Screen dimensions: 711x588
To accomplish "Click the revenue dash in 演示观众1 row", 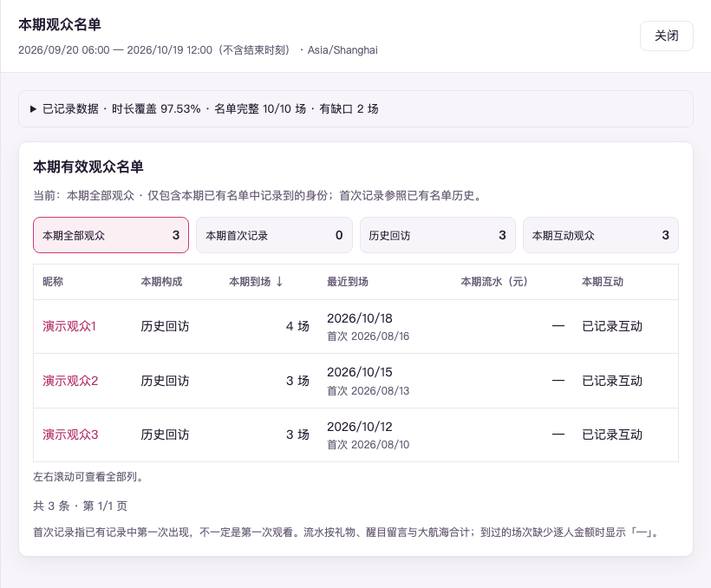I will (x=558, y=326).
